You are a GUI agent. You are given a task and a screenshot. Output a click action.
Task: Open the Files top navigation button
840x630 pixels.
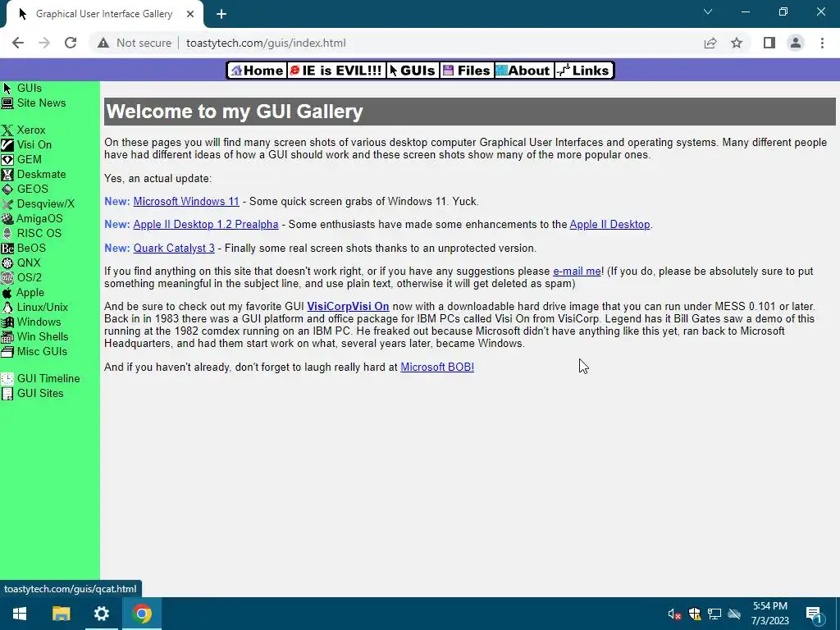(467, 71)
